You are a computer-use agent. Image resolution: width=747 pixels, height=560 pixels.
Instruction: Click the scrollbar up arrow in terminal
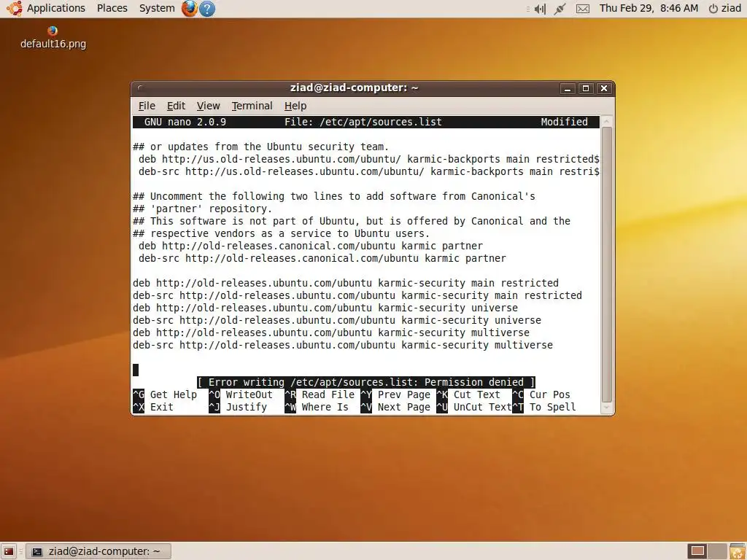click(606, 122)
